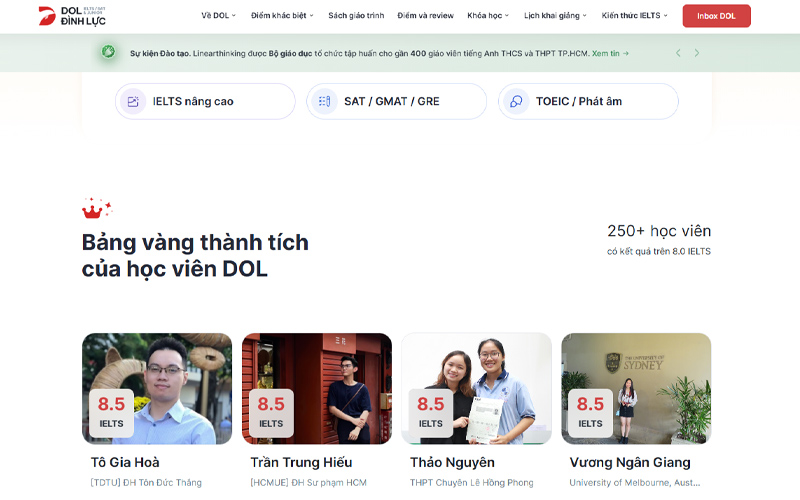Go to Điểm và review
Screen dimensions: 800x500
pos(426,16)
